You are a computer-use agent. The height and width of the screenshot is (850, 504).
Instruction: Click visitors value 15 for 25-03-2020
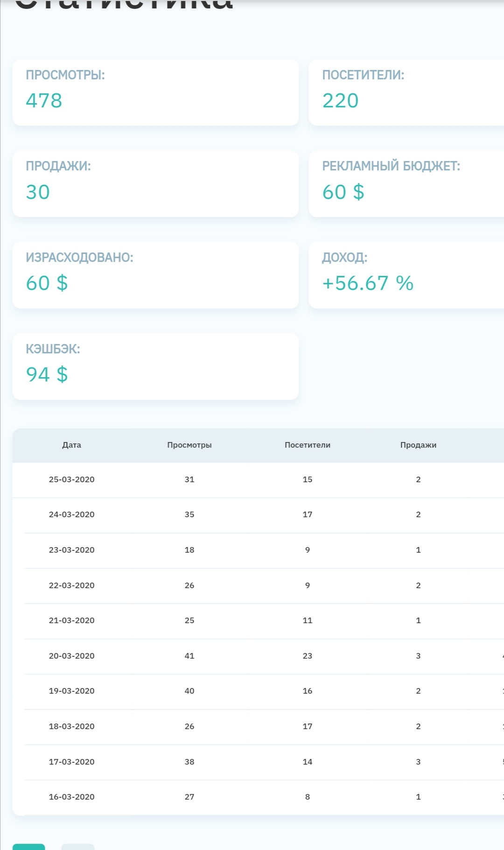coord(308,479)
